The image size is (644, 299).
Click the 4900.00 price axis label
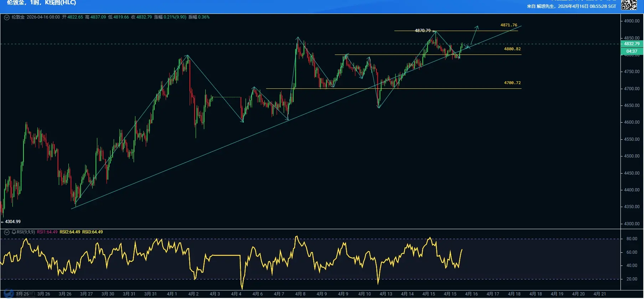pos(632,21)
